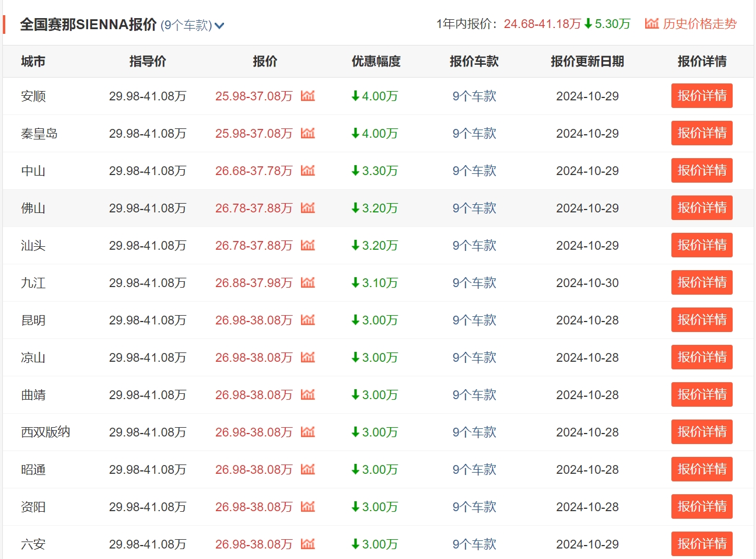The image size is (756, 559).
Task: Click the 历史价格走势 chart icon at top
Action: [652, 23]
